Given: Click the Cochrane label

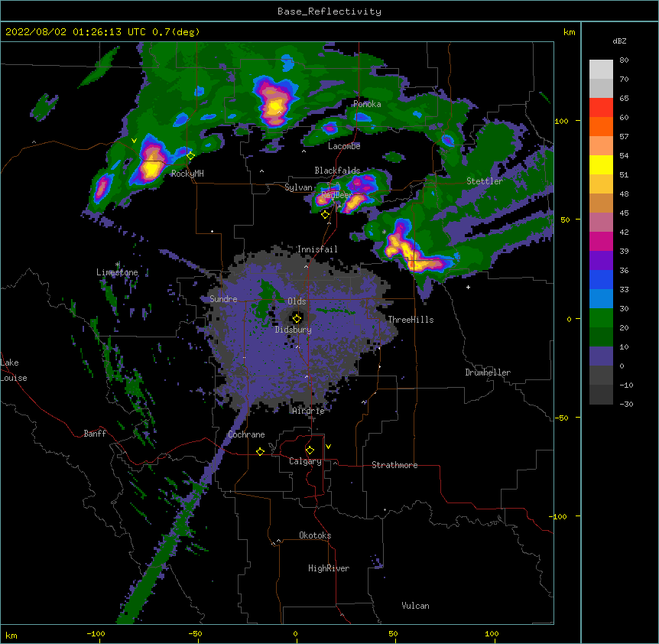Looking at the screenshot, I should click(x=246, y=434).
